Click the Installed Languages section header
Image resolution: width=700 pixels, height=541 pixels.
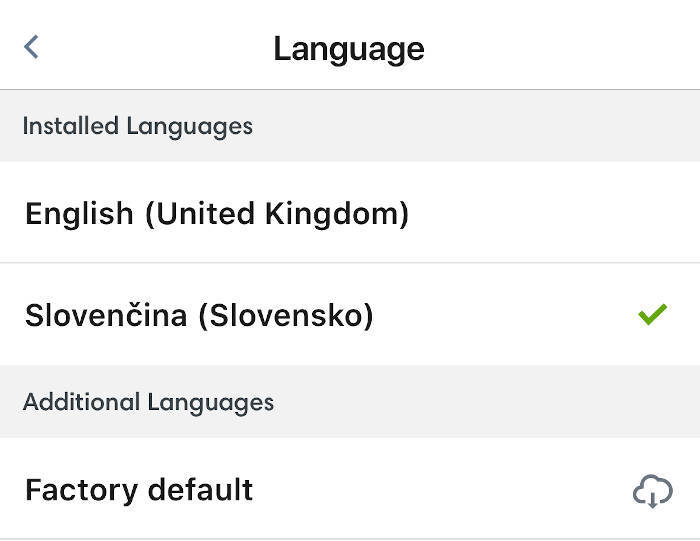click(x=350, y=126)
